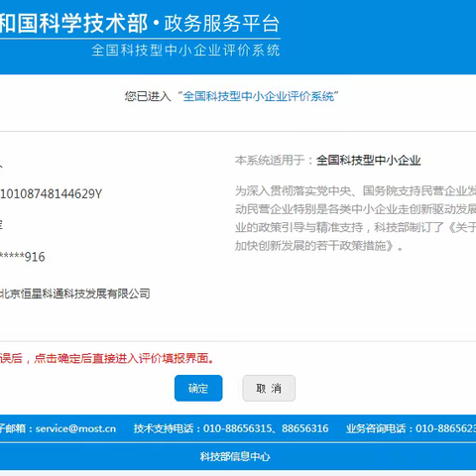Click the service@most.cn email address
This screenshot has width=476, height=476.
75,428
